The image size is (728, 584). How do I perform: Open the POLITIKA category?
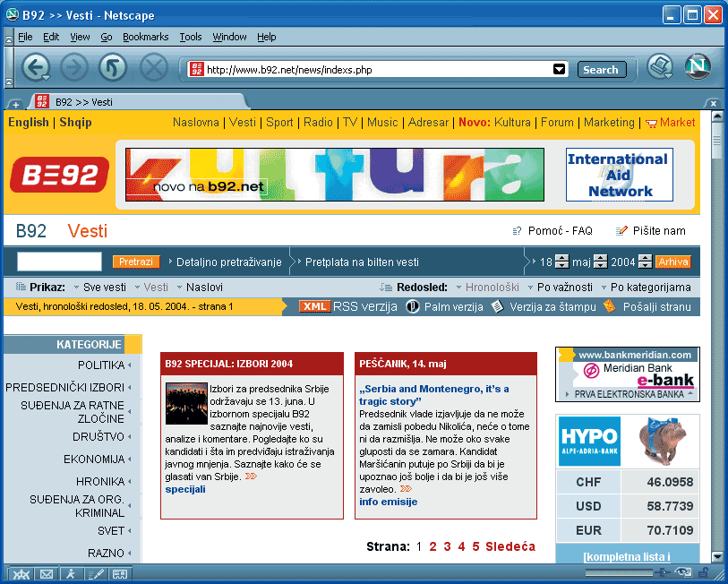point(101,365)
